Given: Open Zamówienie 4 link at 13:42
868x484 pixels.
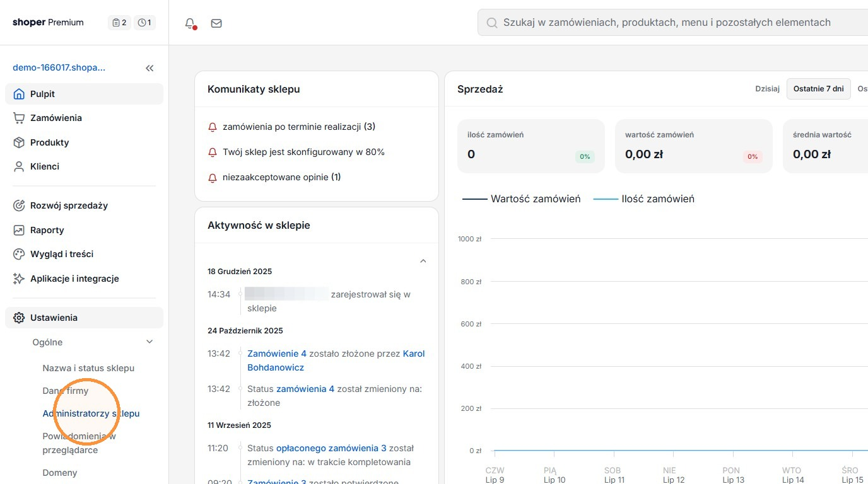Looking at the screenshot, I should point(277,354).
